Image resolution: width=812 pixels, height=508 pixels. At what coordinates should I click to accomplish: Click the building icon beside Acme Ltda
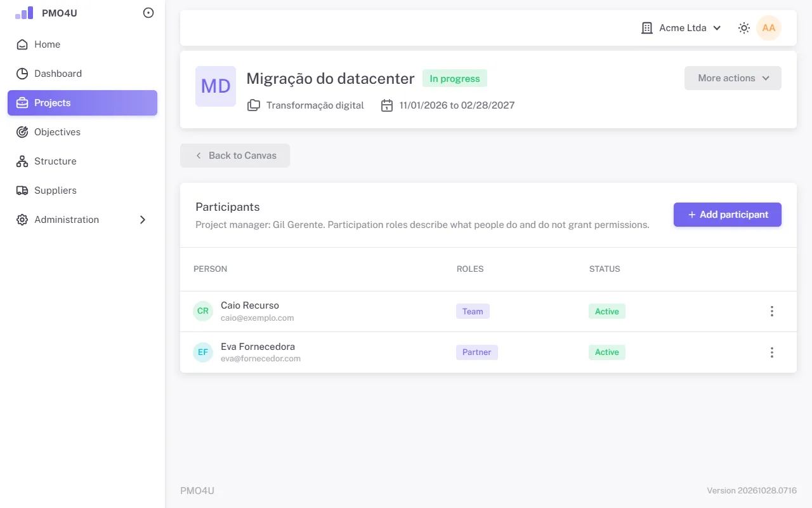tap(647, 28)
